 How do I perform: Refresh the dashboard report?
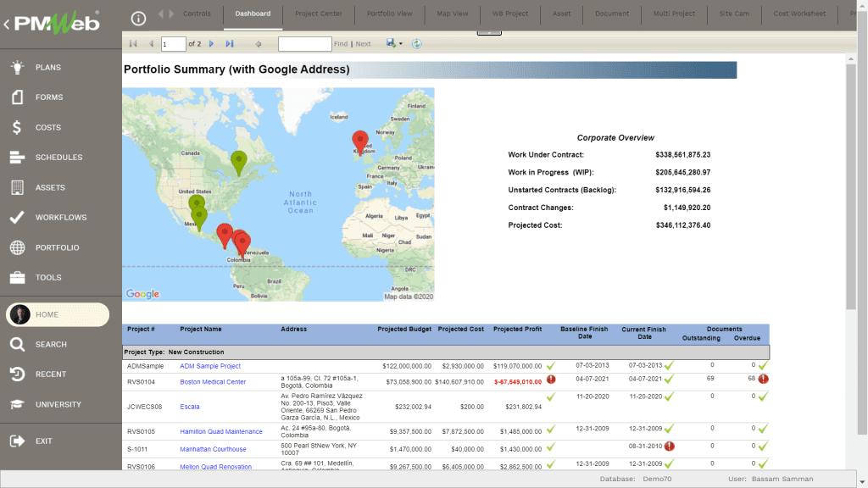click(415, 44)
